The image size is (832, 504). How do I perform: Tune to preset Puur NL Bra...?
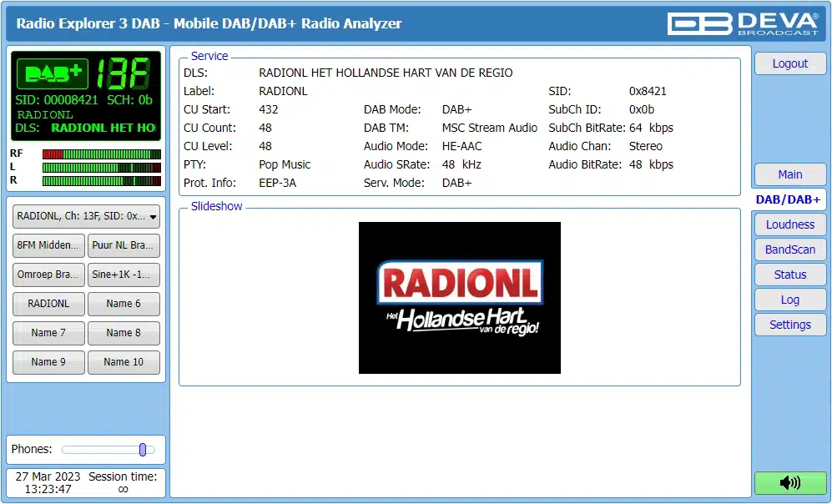(124, 245)
